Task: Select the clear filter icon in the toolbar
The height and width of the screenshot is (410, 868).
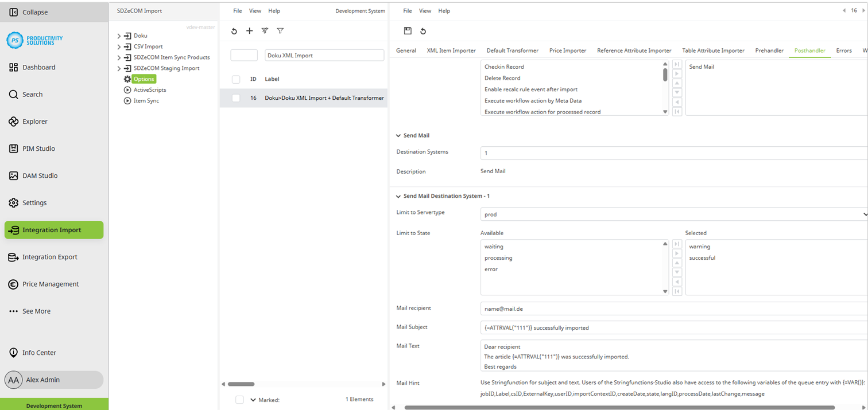Action: pyautogui.click(x=265, y=31)
